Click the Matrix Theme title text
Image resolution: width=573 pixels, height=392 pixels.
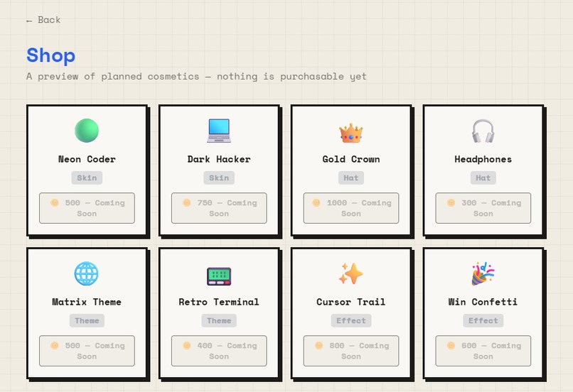pyautogui.click(x=87, y=302)
